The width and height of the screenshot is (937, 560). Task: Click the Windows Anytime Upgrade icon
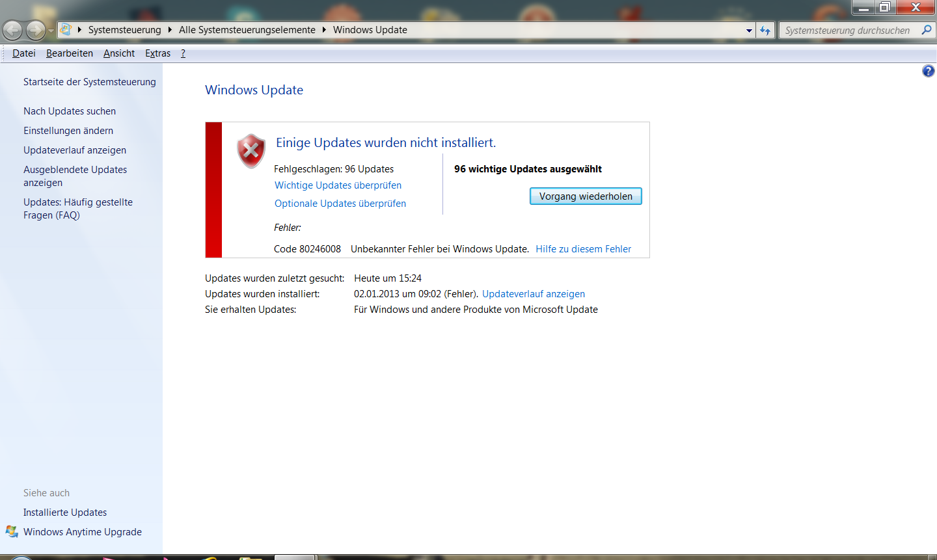click(x=12, y=531)
